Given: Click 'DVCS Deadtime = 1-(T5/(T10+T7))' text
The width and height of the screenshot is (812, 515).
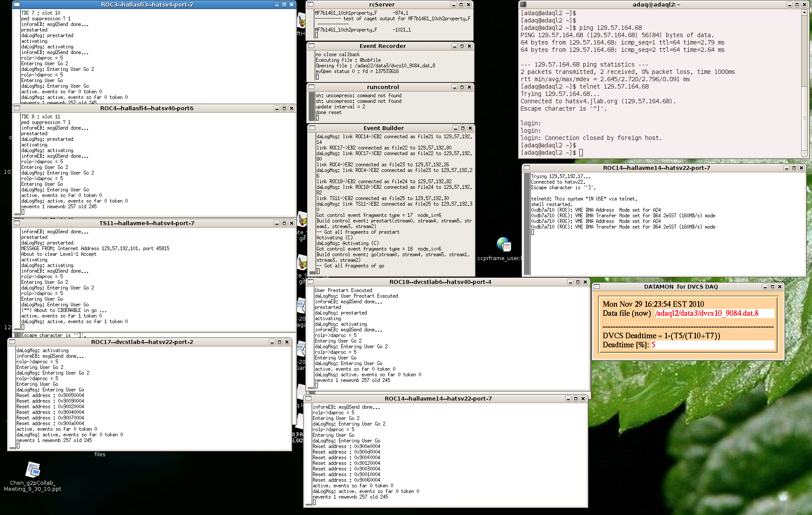Looking at the screenshot, I should click(x=662, y=336).
